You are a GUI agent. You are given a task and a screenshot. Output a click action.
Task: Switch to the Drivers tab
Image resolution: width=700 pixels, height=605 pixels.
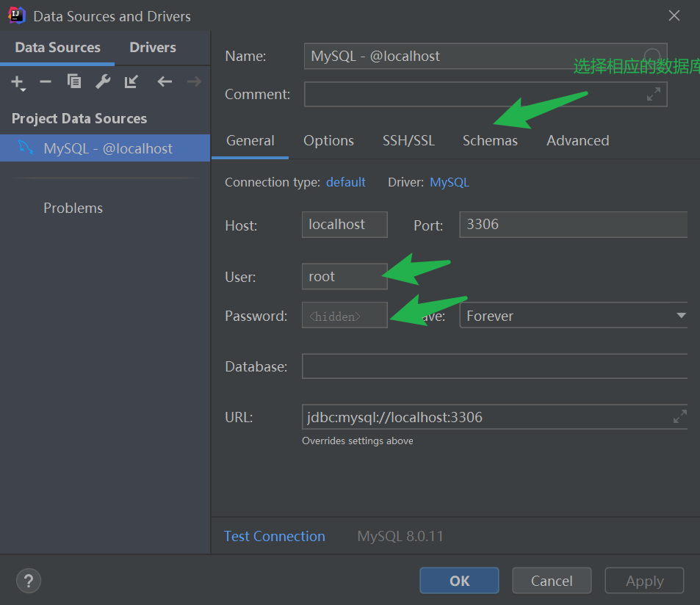pos(153,47)
